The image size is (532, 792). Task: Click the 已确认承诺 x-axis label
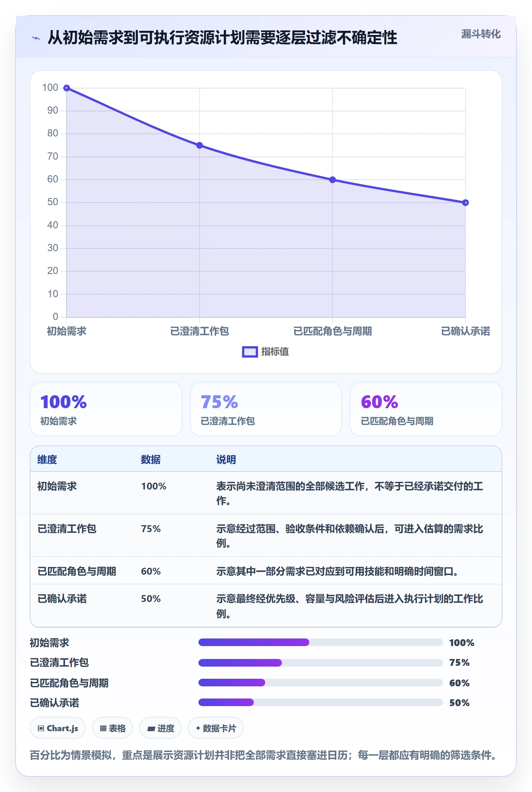[x=465, y=331]
